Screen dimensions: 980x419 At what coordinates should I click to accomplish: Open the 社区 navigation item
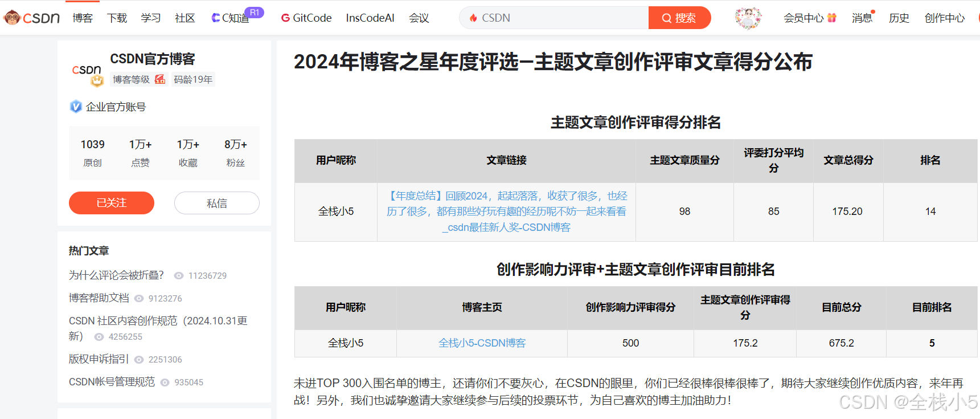coord(185,18)
